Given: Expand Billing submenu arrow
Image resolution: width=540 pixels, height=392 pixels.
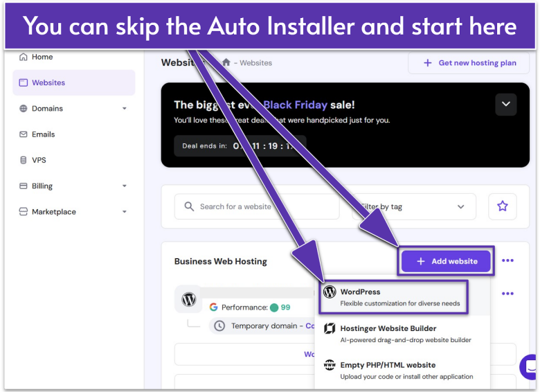Looking at the screenshot, I should click(x=125, y=186).
